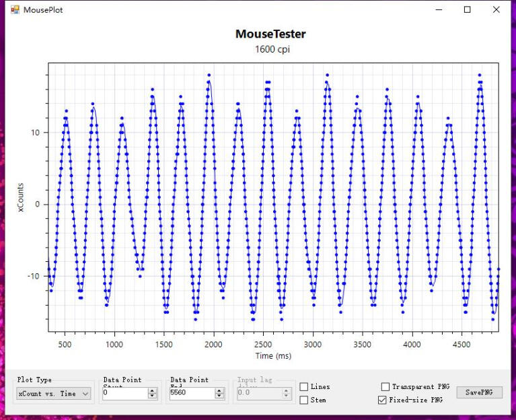Uncheck the Fixed-size PNG option
This screenshot has width=516, height=420.
[x=383, y=400]
